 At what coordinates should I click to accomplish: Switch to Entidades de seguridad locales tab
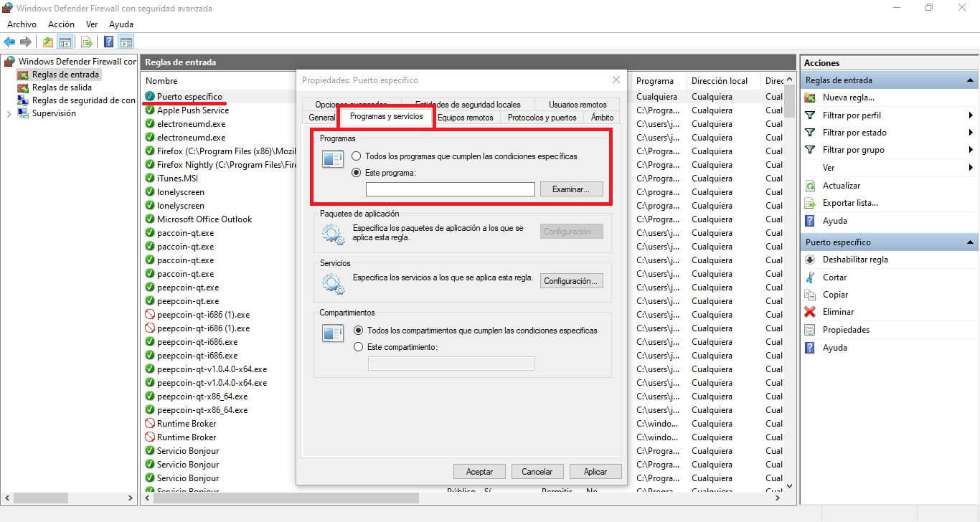[468, 104]
